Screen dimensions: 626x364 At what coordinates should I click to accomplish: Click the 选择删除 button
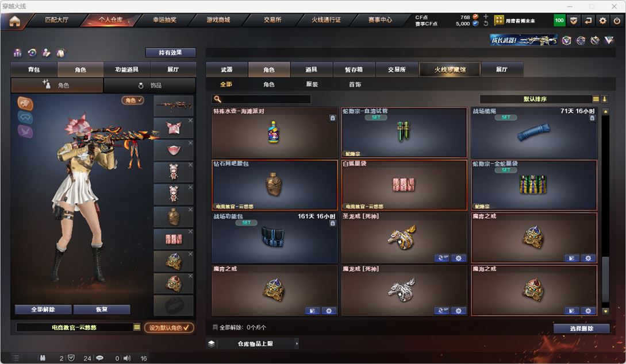581,328
